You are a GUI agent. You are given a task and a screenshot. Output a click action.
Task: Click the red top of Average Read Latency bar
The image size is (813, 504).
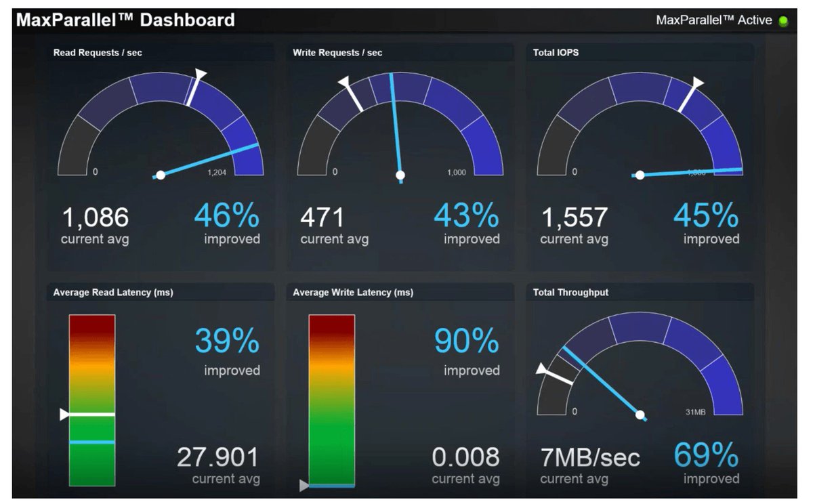(92, 324)
